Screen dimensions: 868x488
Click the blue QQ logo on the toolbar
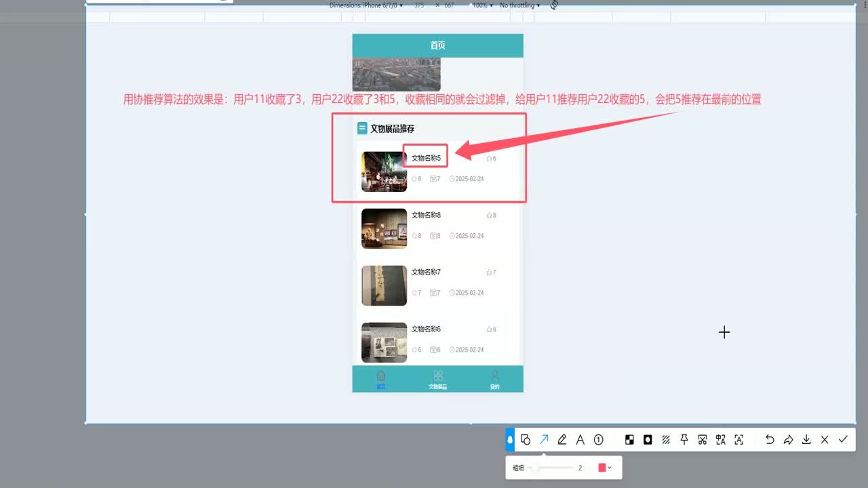pyautogui.click(x=510, y=440)
